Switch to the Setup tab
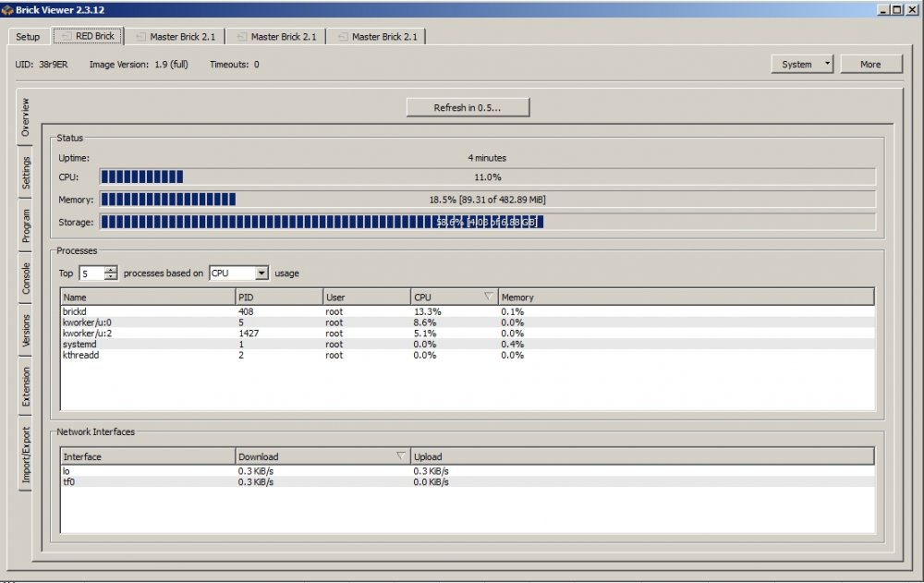 tap(27, 37)
